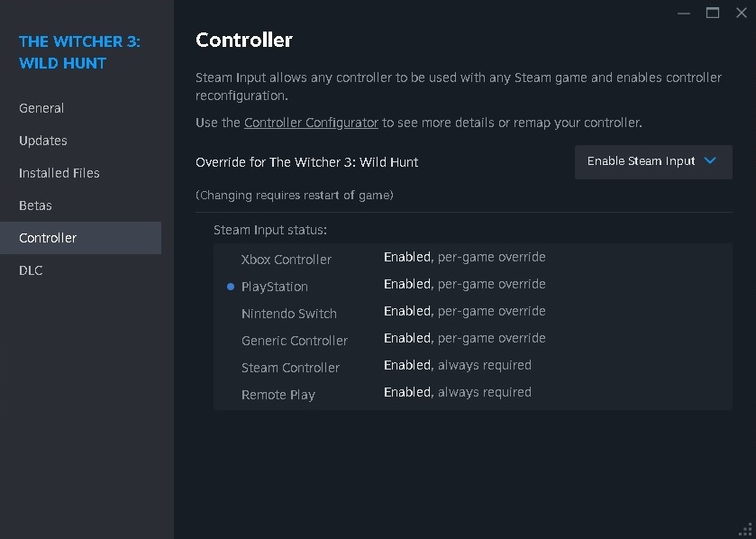Click the blue dot beside PlayStation
The image size is (756, 539).
click(231, 287)
